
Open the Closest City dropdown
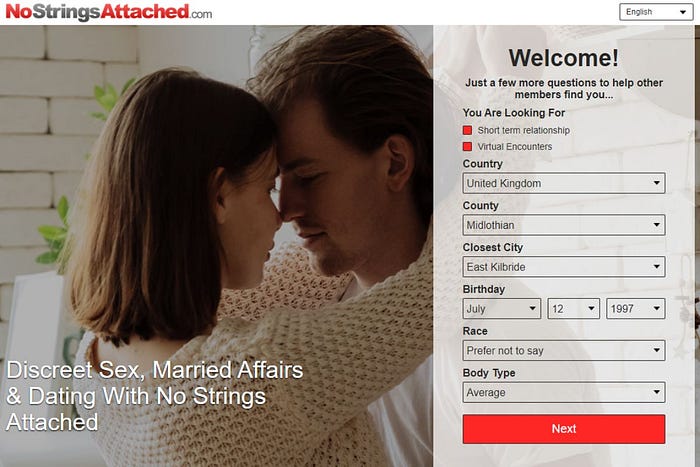564,267
